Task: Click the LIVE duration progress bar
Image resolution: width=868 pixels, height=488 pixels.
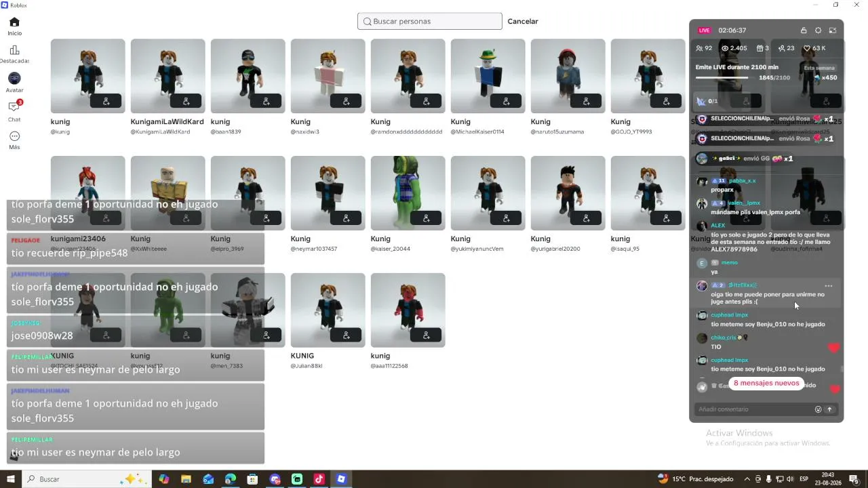Action: tap(726, 78)
